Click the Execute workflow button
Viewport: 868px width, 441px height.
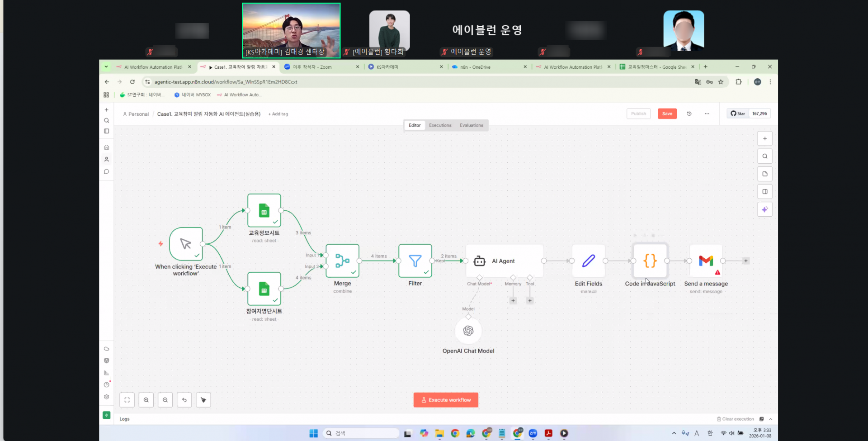coord(446,400)
